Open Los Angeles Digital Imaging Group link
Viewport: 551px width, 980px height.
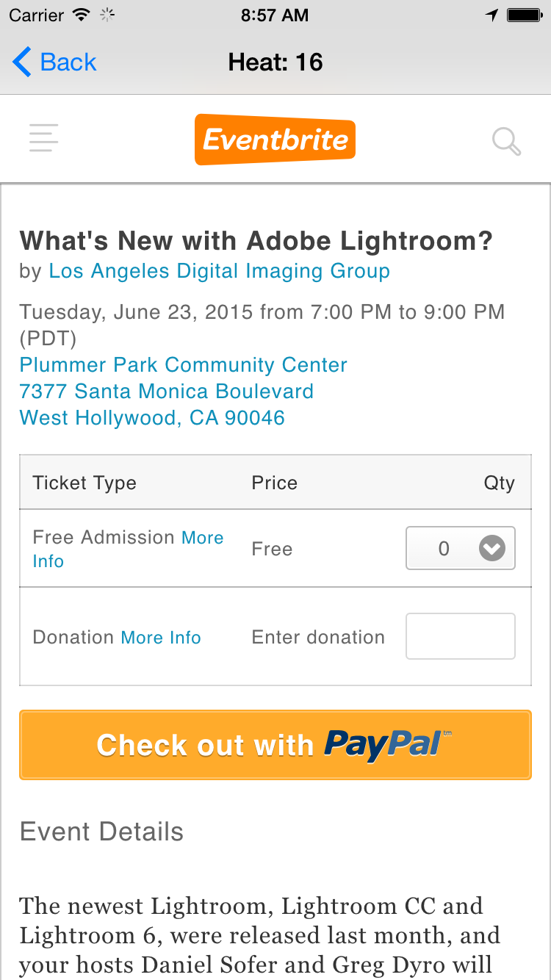click(x=219, y=271)
